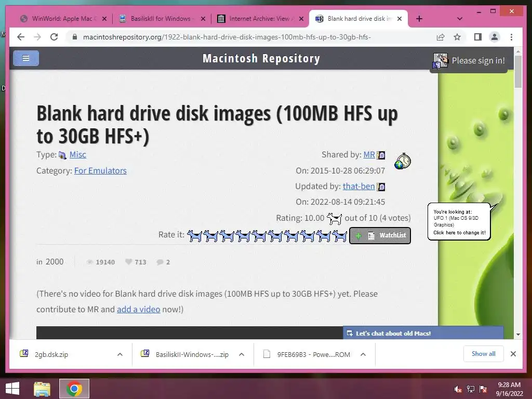Open the downloaded 2gb.dsk.zip file

pos(51,354)
